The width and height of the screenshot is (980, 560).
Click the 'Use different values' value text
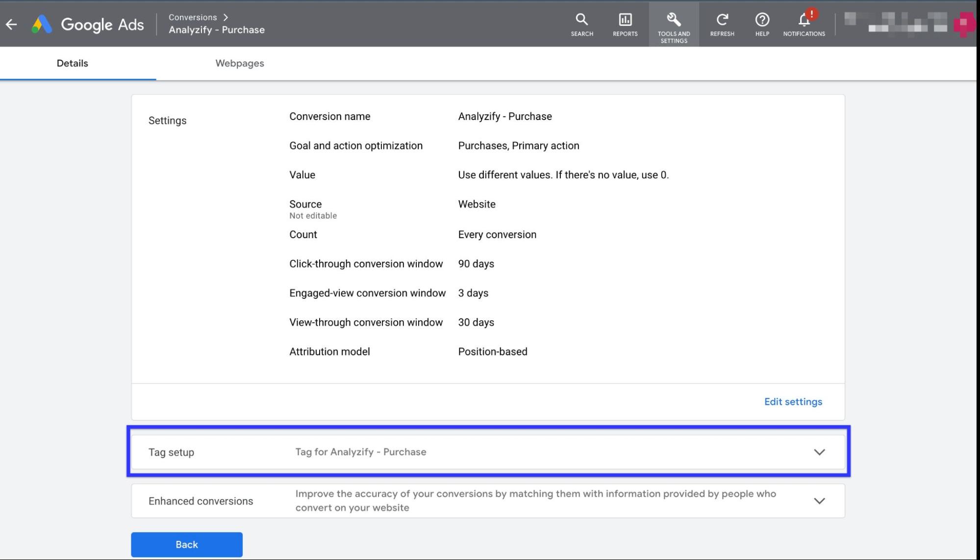click(x=563, y=175)
